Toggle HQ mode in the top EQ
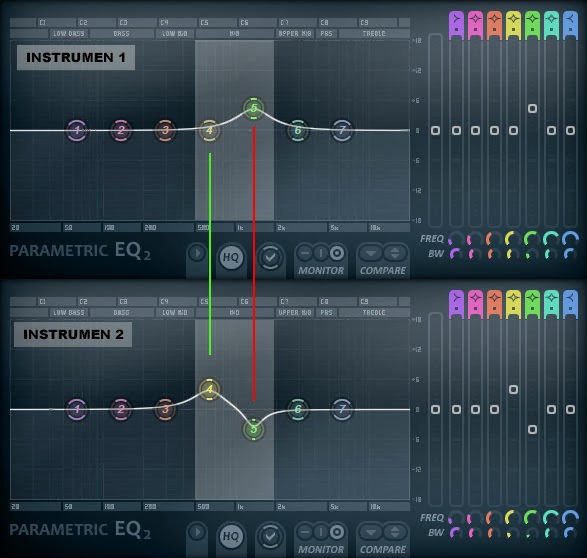 (x=231, y=257)
